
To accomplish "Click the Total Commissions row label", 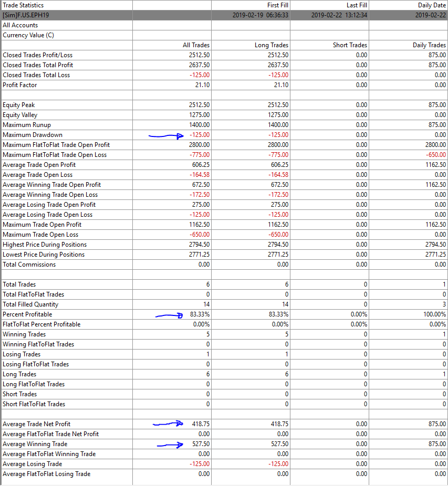I will coord(29,265).
